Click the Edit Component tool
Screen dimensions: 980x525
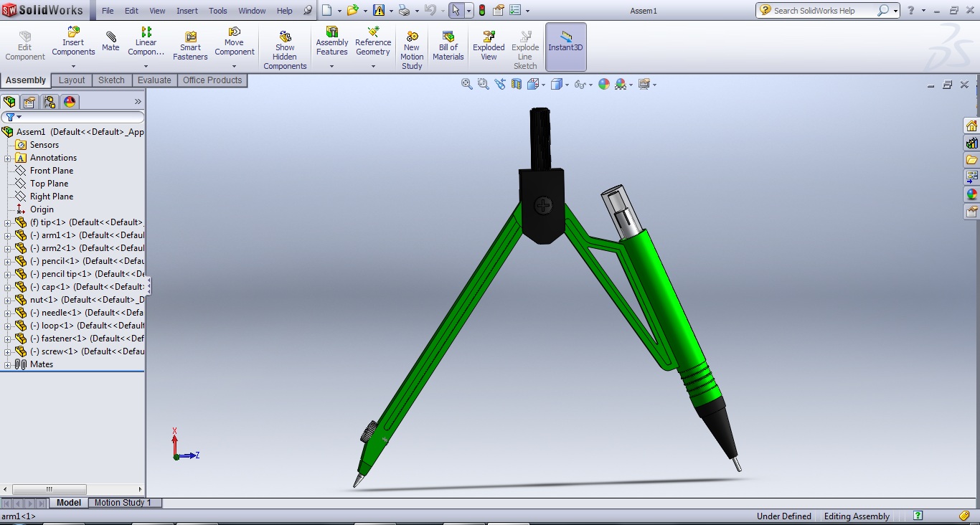click(x=25, y=46)
